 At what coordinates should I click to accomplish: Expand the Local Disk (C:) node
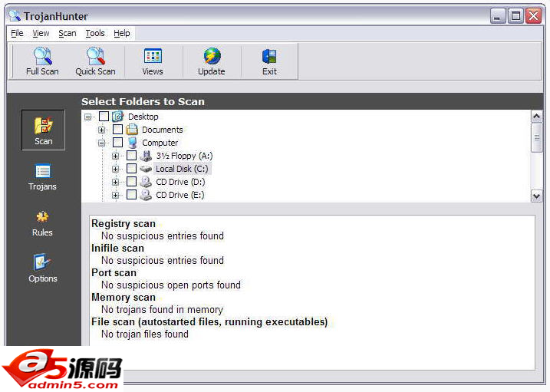[115, 169]
